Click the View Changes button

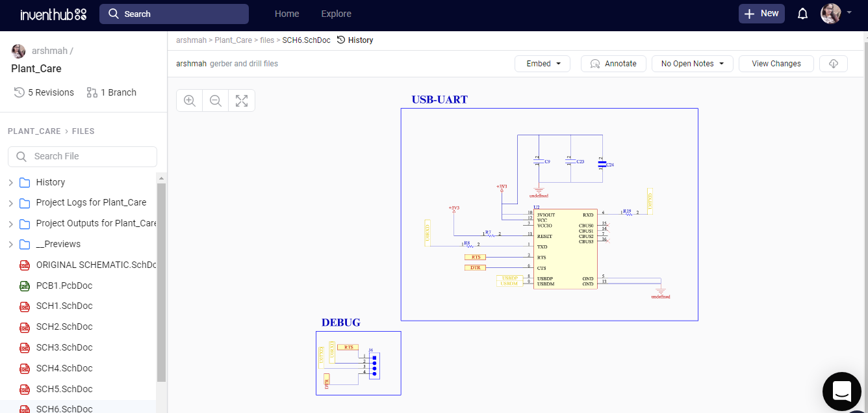tap(776, 64)
